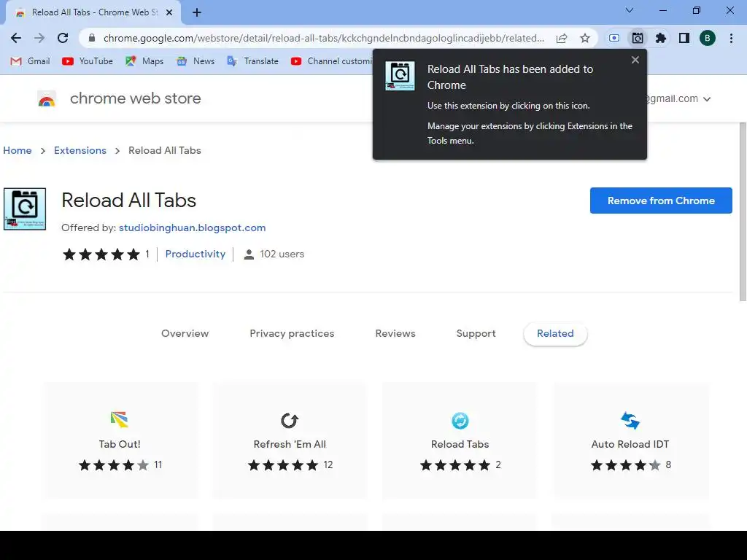
Task: Open the Maps bookmark
Action: coord(144,61)
